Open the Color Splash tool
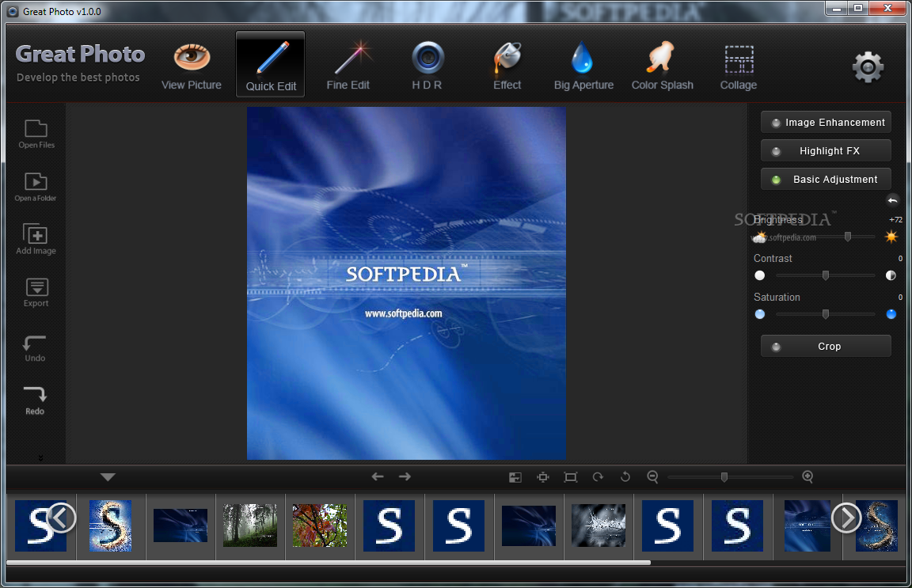Image resolution: width=912 pixels, height=588 pixels. pos(662,66)
